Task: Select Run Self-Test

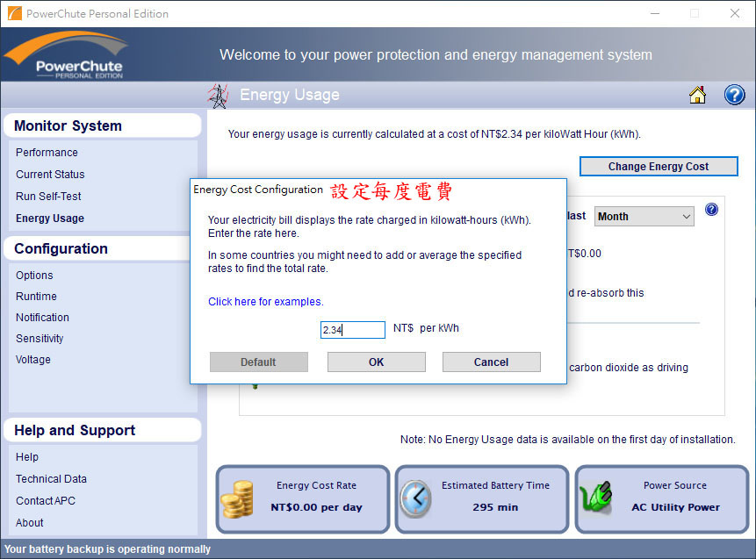Action: [x=48, y=196]
